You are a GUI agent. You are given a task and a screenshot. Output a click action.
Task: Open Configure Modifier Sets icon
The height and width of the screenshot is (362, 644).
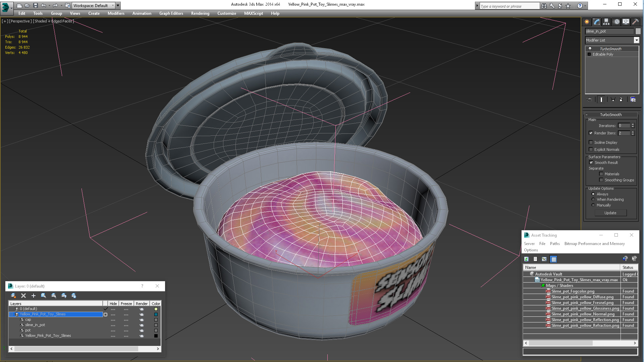tap(633, 100)
